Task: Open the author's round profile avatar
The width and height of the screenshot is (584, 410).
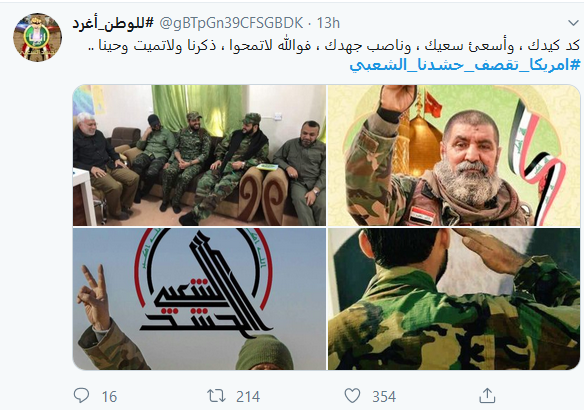Action: pos(38,37)
